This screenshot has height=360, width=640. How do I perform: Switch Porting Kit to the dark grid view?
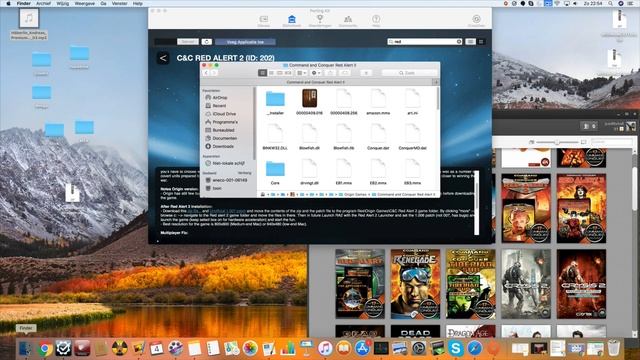[481, 42]
